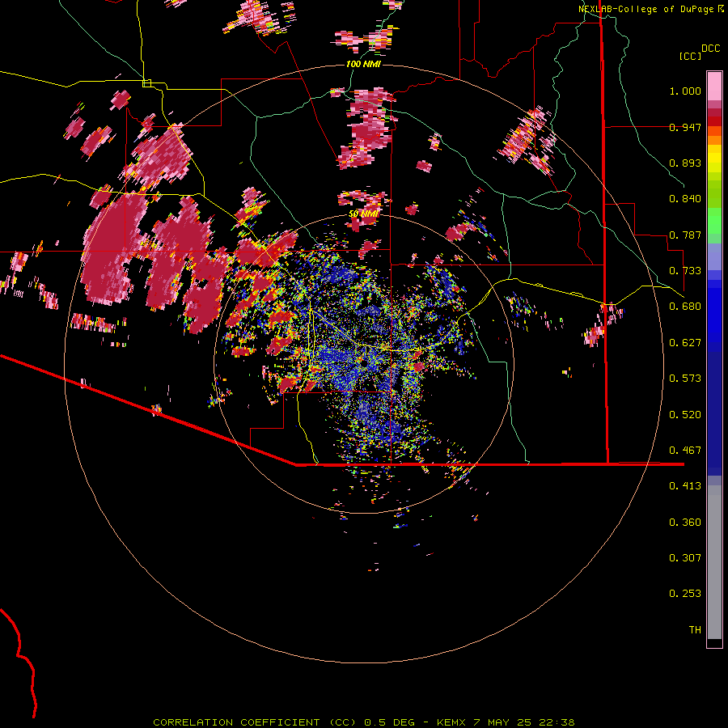Screen dimensions: 728x728
Task: Click the [CC] unit label
Action: [690, 56]
